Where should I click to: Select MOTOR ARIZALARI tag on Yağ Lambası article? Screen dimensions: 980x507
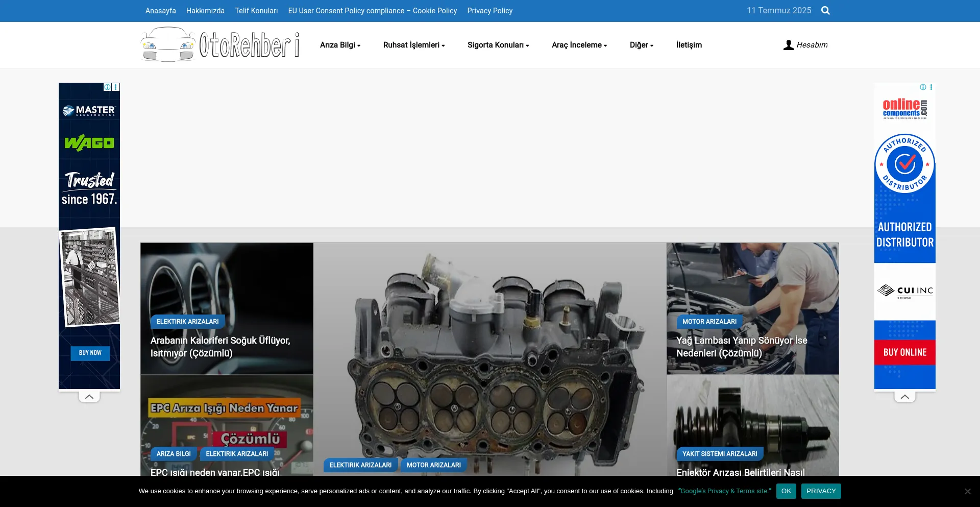click(x=709, y=322)
